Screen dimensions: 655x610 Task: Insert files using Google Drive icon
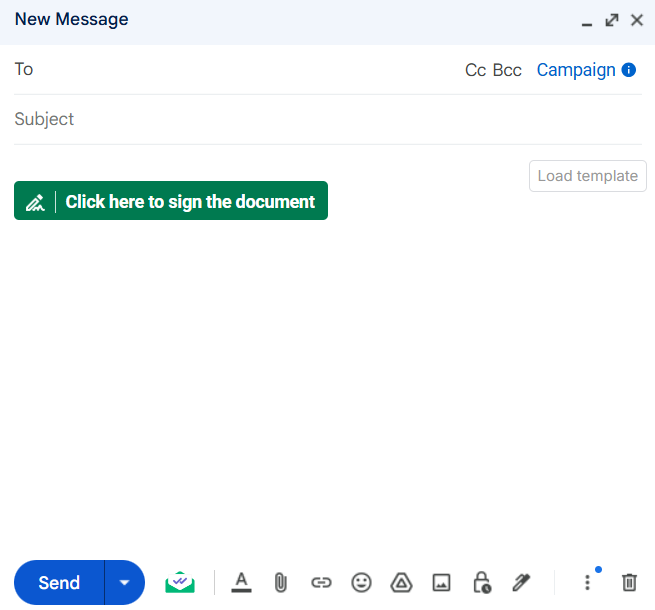pos(401,582)
